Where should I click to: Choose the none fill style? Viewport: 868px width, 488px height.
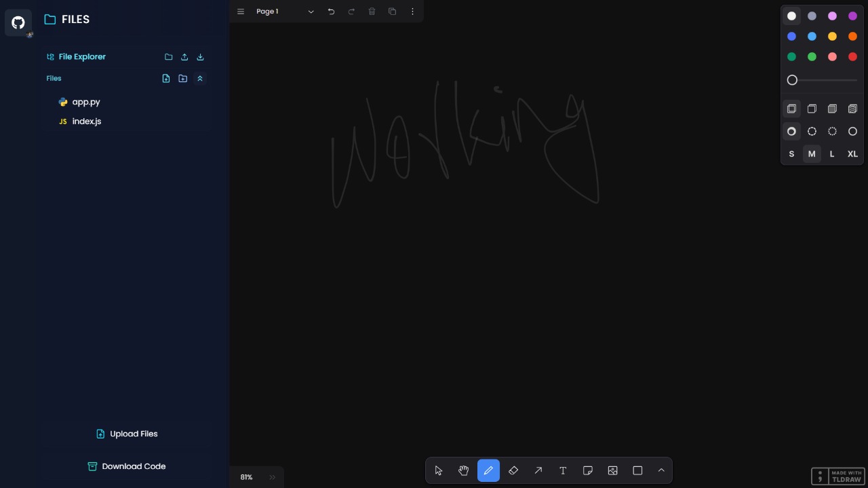pyautogui.click(x=791, y=109)
